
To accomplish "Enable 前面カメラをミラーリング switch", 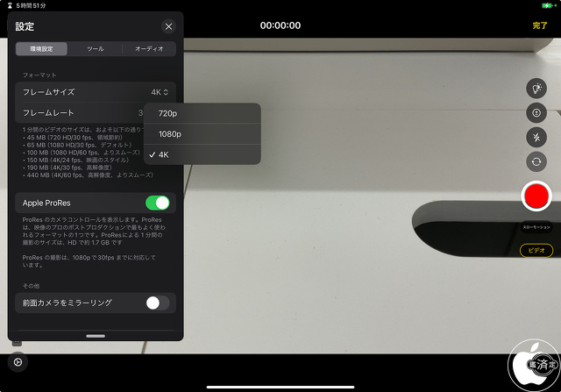I will pyautogui.click(x=158, y=303).
